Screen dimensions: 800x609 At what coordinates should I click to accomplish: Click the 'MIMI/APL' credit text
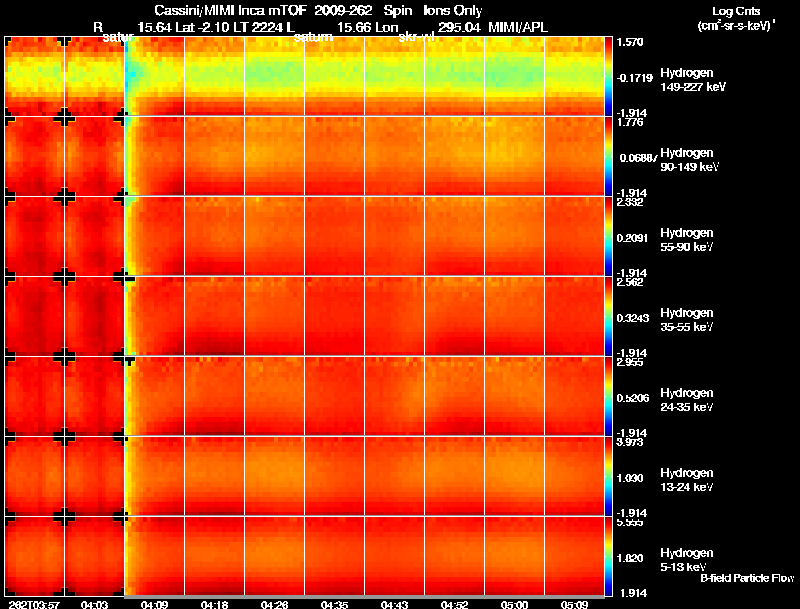(518, 28)
